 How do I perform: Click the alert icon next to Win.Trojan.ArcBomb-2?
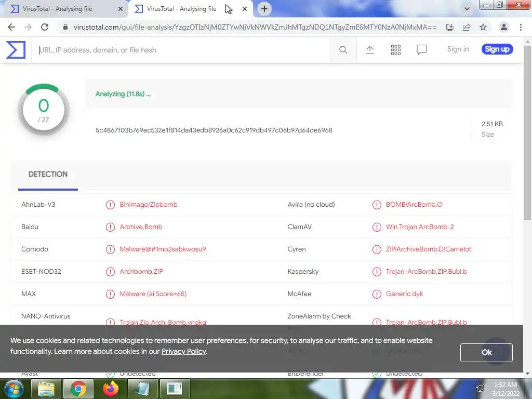tap(377, 227)
